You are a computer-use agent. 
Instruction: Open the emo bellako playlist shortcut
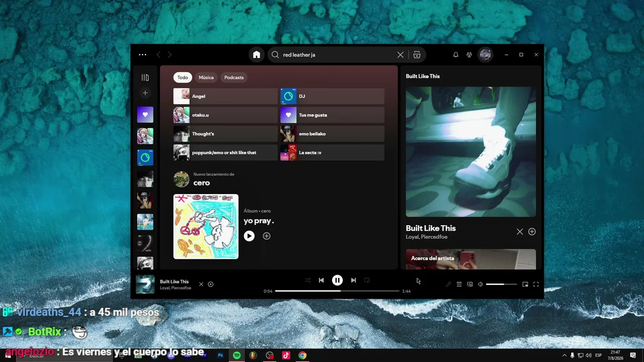[332, 134]
